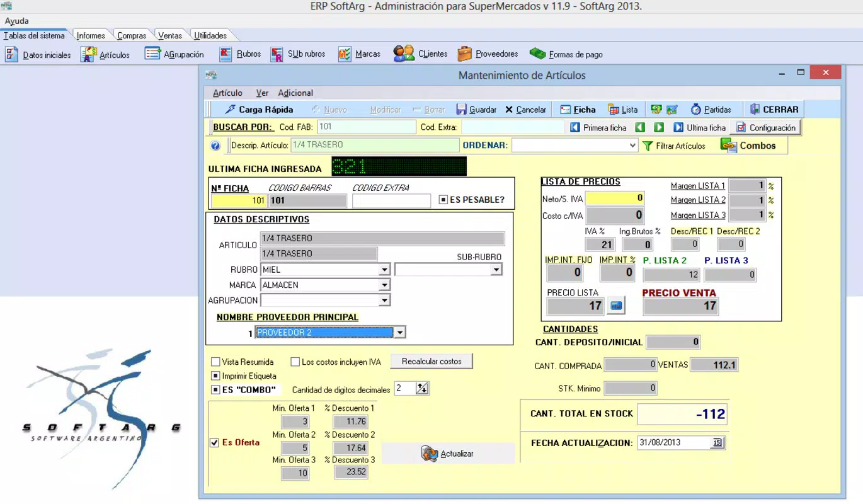The image size is (863, 504).
Task: Open the CLientes table
Action: (421, 55)
